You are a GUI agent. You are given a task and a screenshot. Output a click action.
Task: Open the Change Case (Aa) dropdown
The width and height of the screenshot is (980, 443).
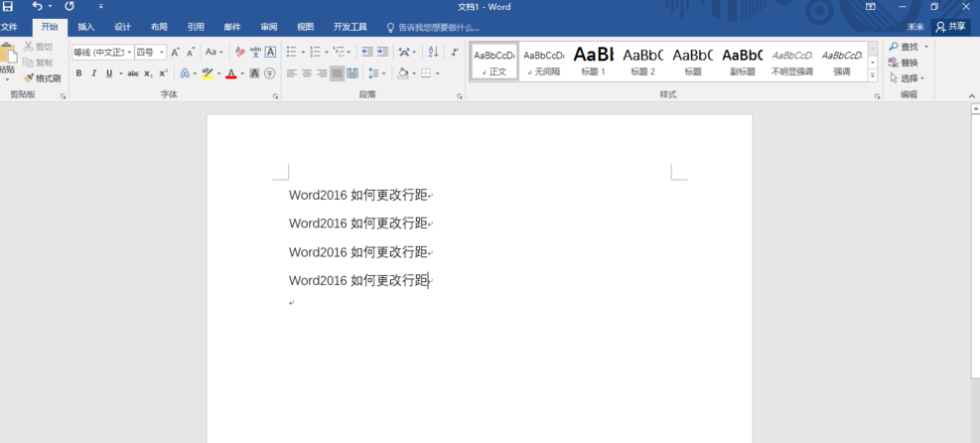coord(214,52)
